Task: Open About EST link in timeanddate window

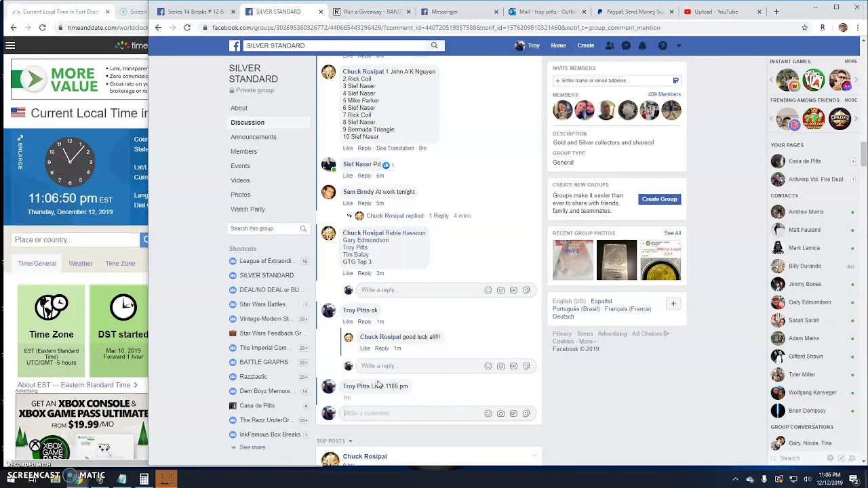Action: tap(77, 385)
